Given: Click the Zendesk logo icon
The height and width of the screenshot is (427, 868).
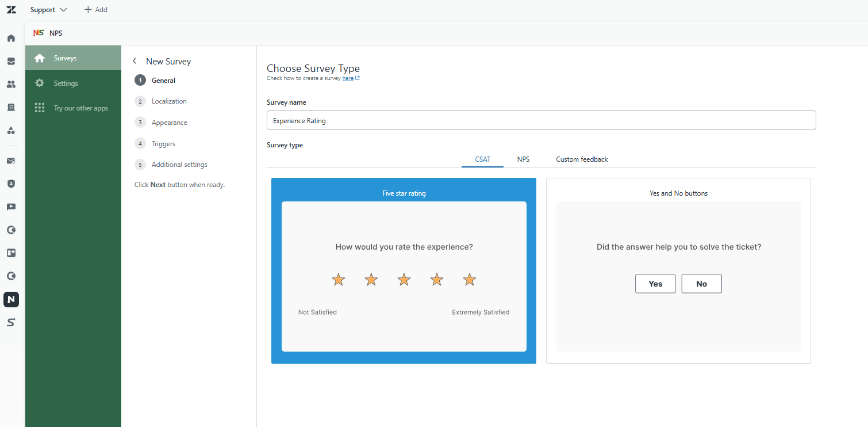Looking at the screenshot, I should (x=11, y=10).
